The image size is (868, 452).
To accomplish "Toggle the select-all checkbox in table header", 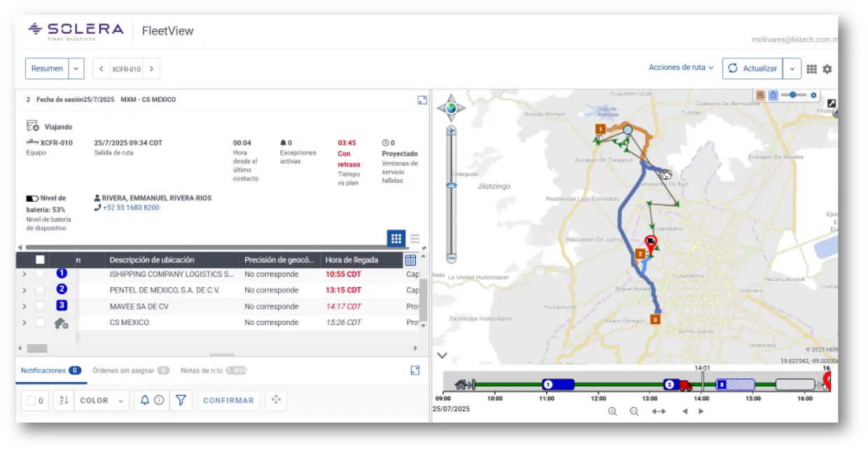I will [x=41, y=260].
